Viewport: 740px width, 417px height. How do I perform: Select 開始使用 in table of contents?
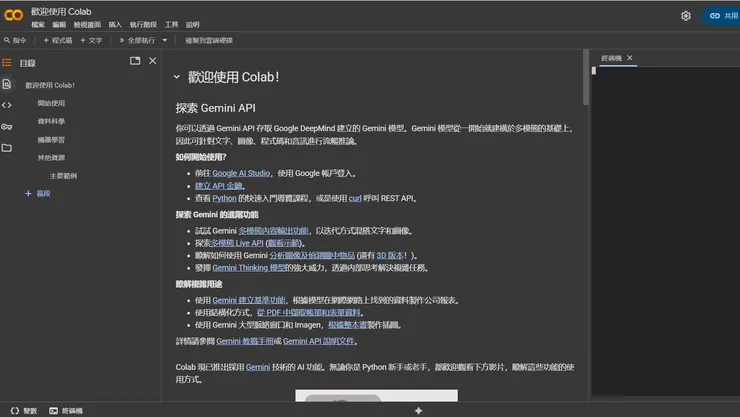(51, 103)
